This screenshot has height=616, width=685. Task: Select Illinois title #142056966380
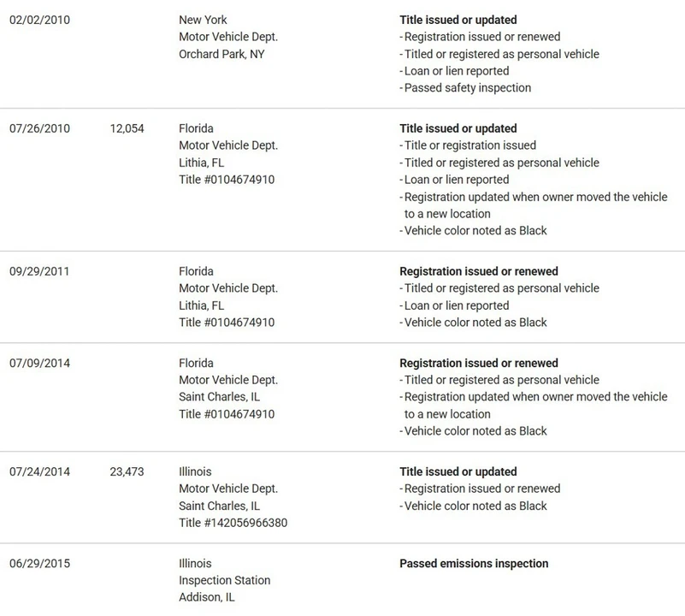coord(233,523)
